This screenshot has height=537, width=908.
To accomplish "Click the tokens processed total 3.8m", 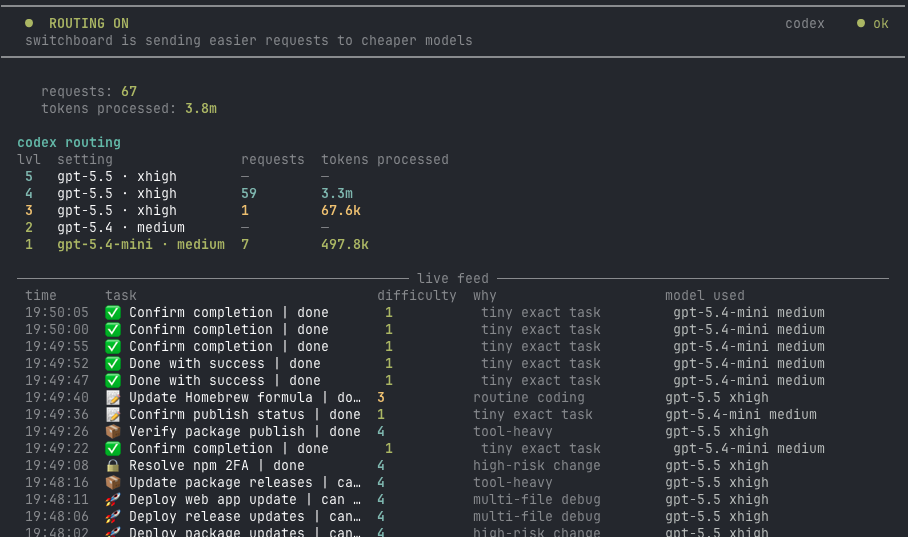I will coord(201,108).
